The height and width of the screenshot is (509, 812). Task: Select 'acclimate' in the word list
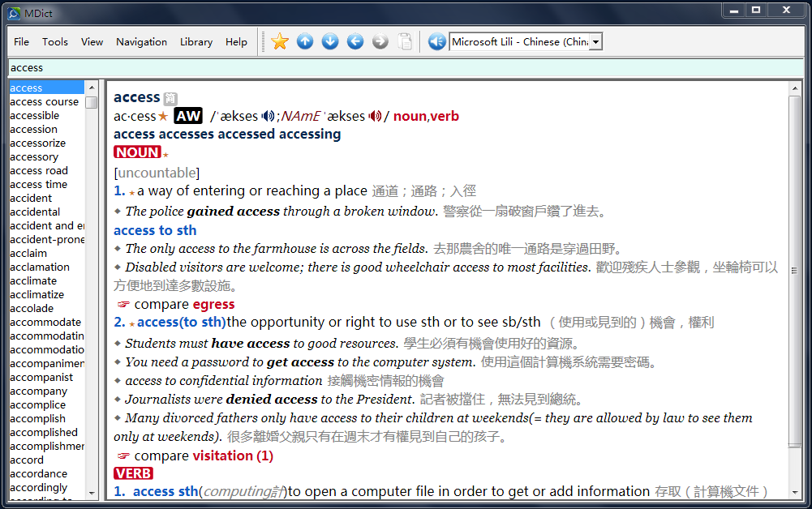[x=33, y=281]
